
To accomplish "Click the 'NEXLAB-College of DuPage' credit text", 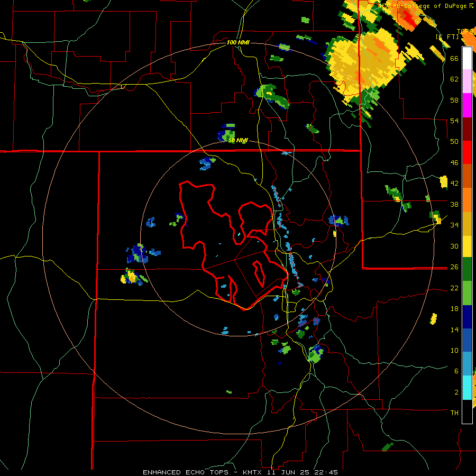I will point(422,6).
